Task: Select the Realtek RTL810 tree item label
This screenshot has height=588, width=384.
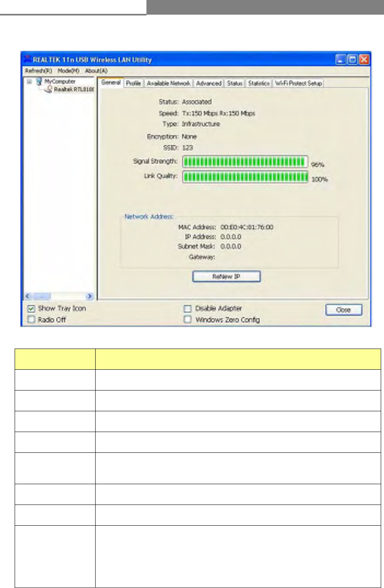Action: 74,89
